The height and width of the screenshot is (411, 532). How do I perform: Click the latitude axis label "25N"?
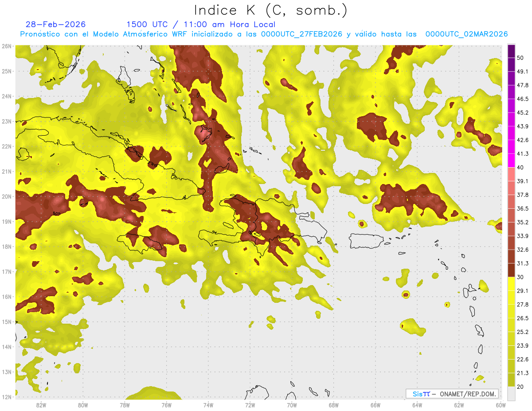click(x=7, y=71)
